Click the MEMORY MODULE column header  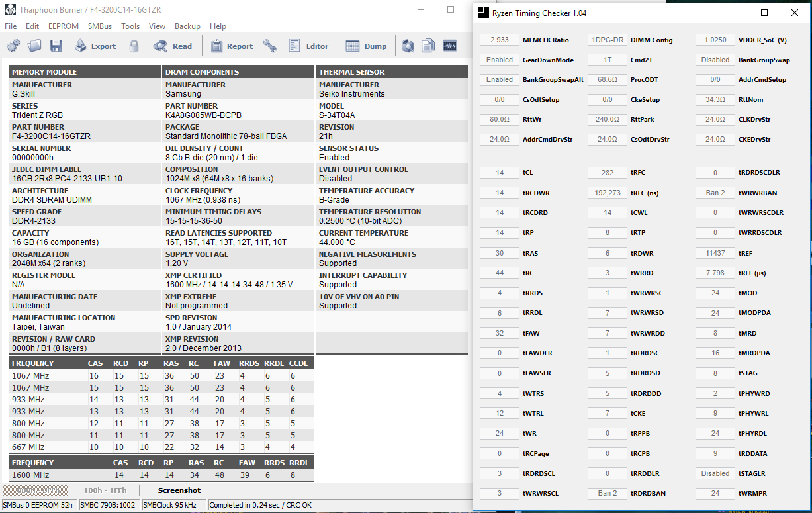click(x=85, y=71)
